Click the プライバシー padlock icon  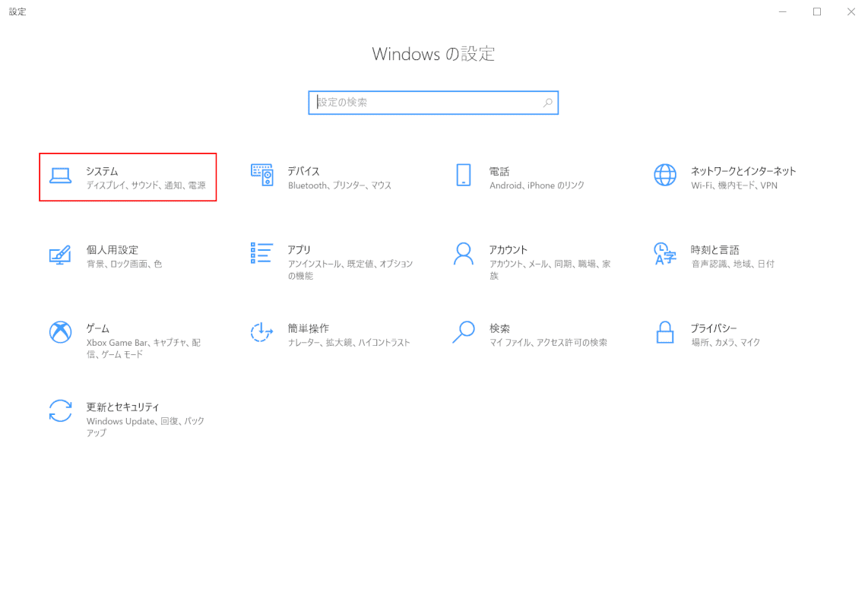click(x=665, y=332)
